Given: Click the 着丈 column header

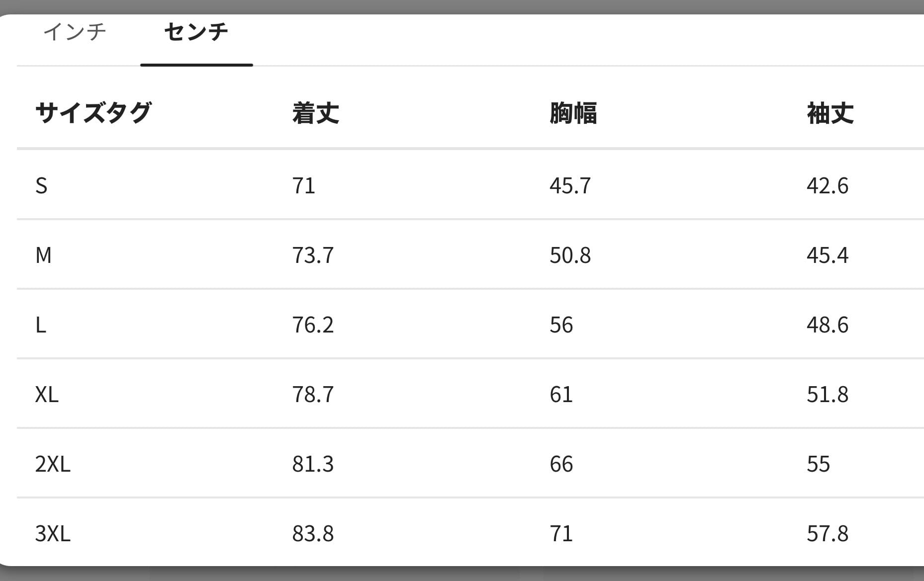Looking at the screenshot, I should tap(316, 113).
